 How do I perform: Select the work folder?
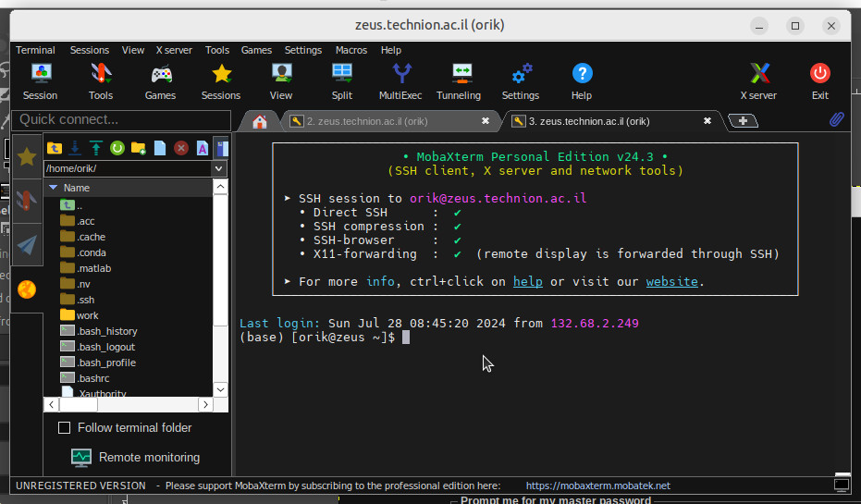(x=80, y=315)
